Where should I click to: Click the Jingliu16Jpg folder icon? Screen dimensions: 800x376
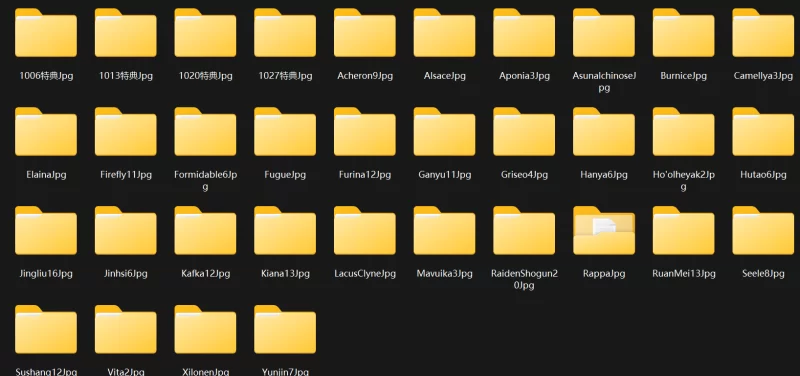(46, 231)
